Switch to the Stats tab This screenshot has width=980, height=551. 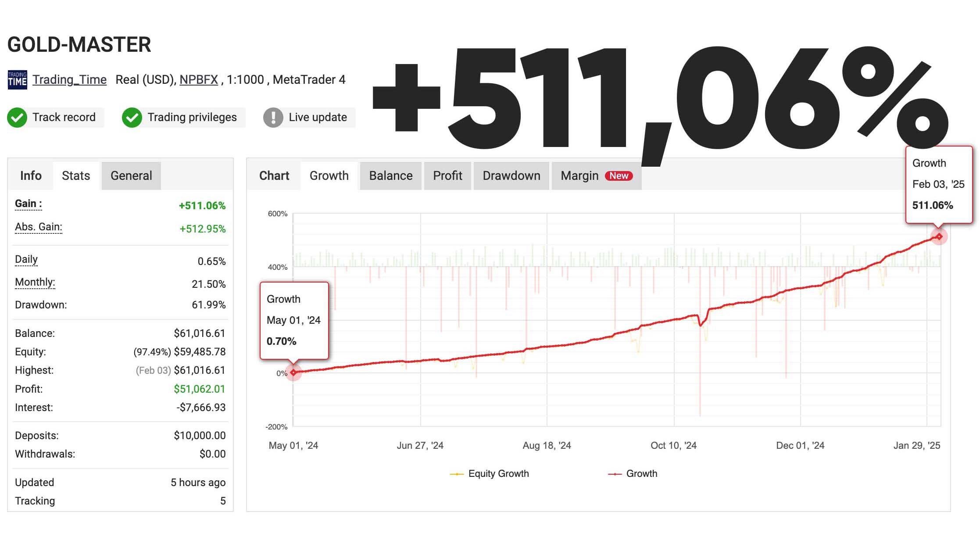[76, 176]
